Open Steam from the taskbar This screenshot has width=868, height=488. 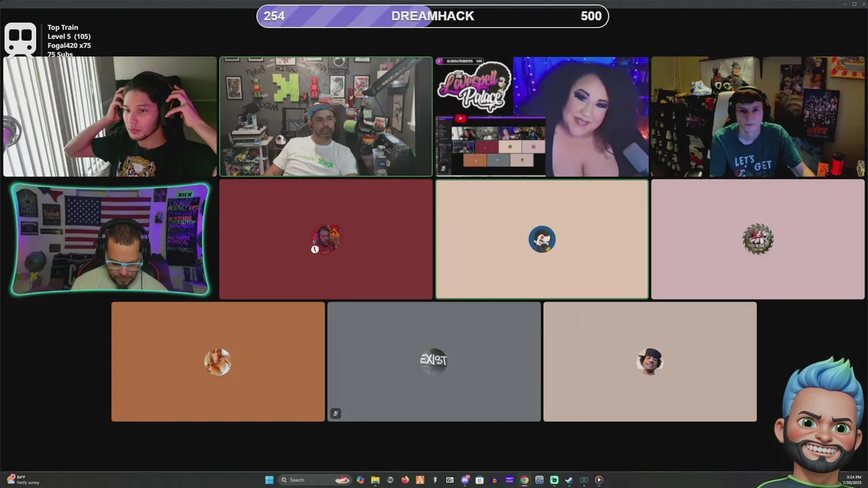click(x=569, y=480)
